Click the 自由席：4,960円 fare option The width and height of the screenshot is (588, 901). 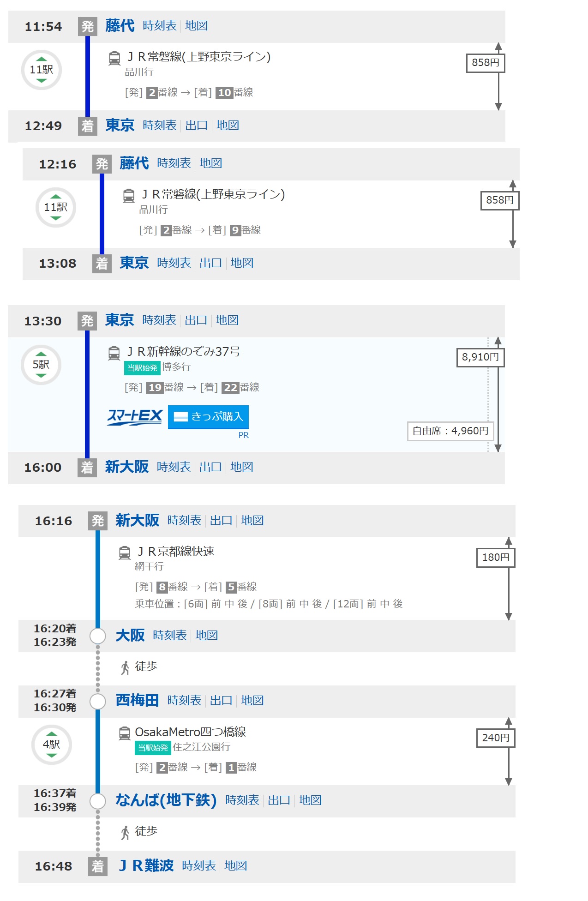[x=450, y=431]
